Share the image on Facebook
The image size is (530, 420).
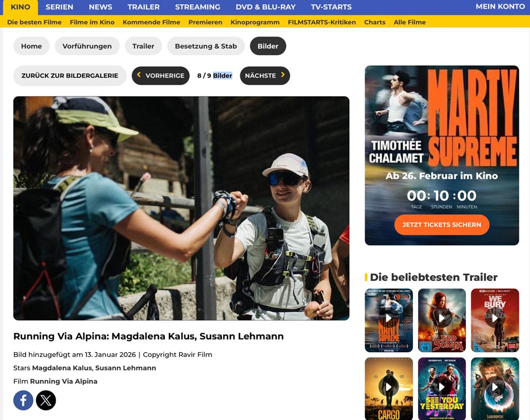pos(23,400)
